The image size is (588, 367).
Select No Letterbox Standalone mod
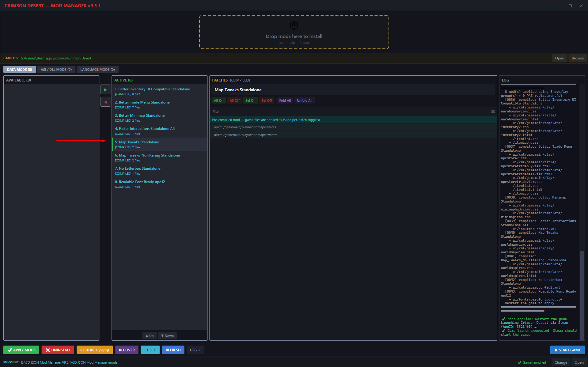coord(160,171)
